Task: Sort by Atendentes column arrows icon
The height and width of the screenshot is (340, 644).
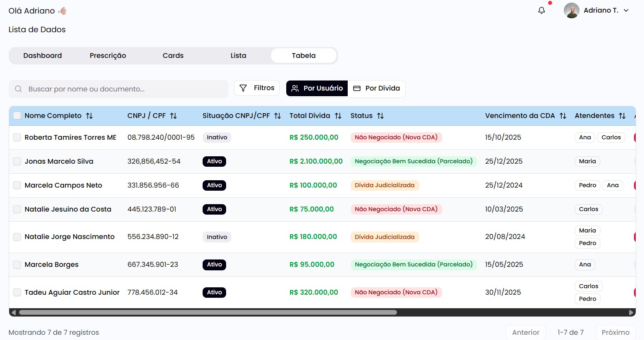Action: pos(622,116)
